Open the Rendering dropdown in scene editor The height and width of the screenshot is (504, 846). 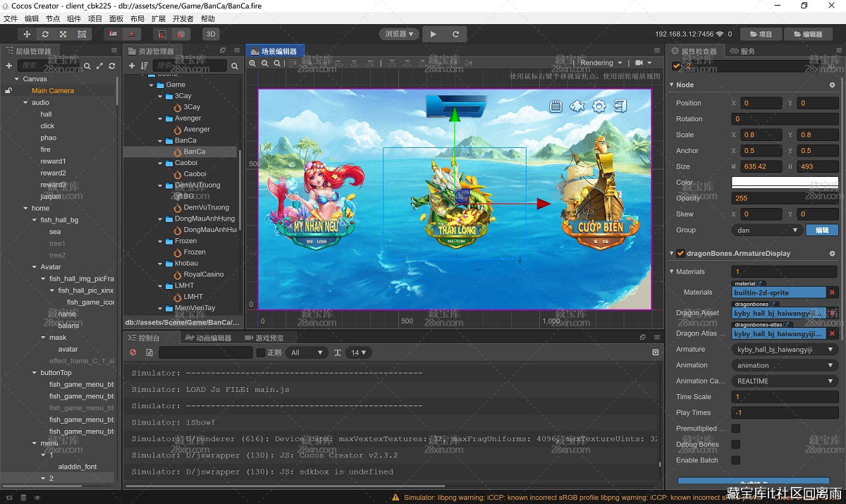601,63
